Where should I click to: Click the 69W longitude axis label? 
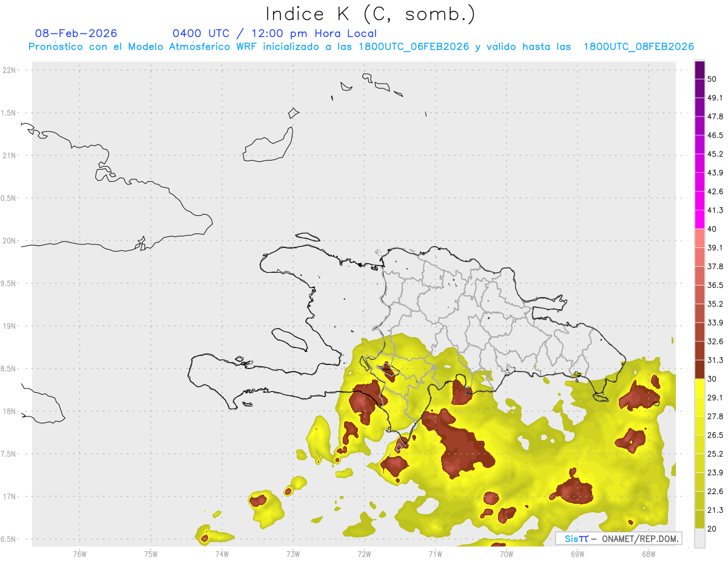click(x=578, y=554)
